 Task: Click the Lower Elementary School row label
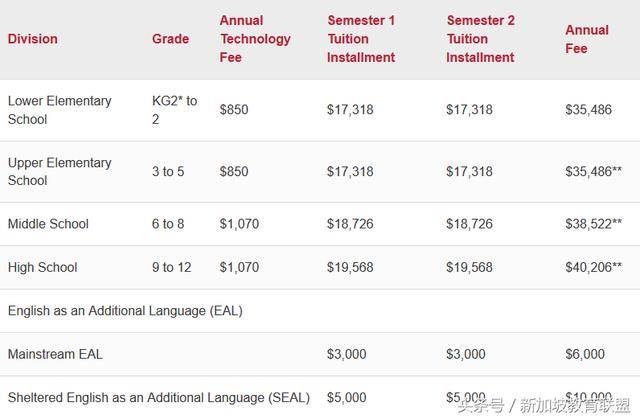(60, 110)
